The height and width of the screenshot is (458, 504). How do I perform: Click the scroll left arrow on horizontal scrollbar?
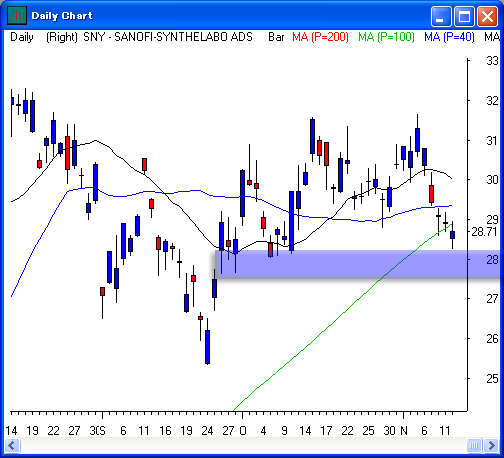coord(13,445)
